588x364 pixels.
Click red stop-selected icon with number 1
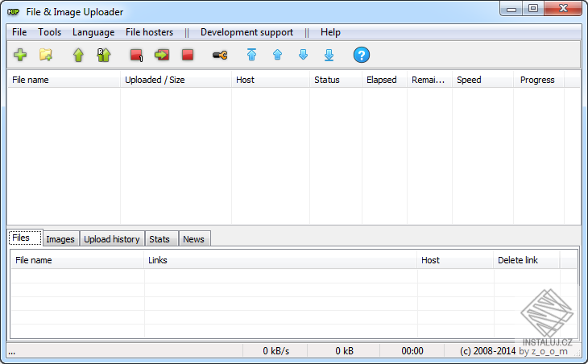click(136, 55)
